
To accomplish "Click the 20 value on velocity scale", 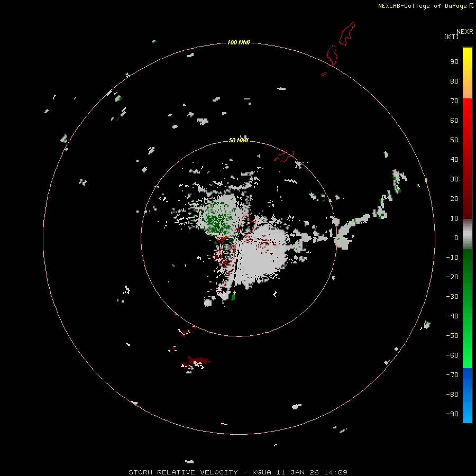I will [454, 199].
